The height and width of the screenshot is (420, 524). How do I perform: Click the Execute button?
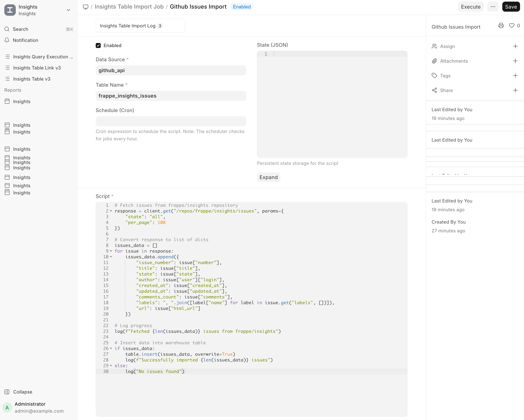471,7
